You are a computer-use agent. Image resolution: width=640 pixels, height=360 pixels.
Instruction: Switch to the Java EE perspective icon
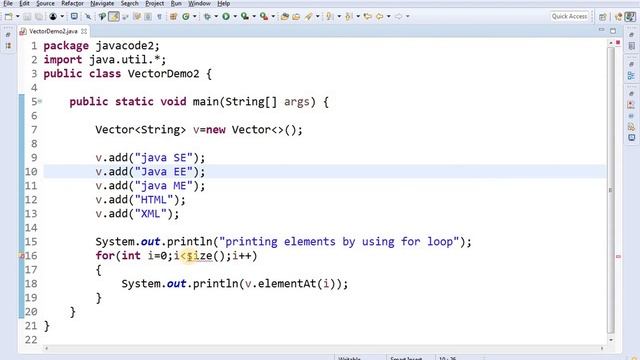618,17
